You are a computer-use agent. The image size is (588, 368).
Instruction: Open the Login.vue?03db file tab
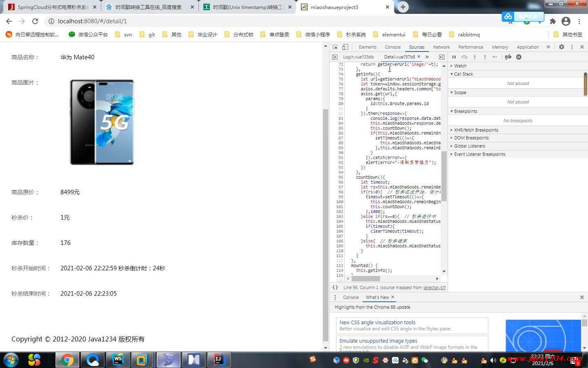[x=358, y=57]
